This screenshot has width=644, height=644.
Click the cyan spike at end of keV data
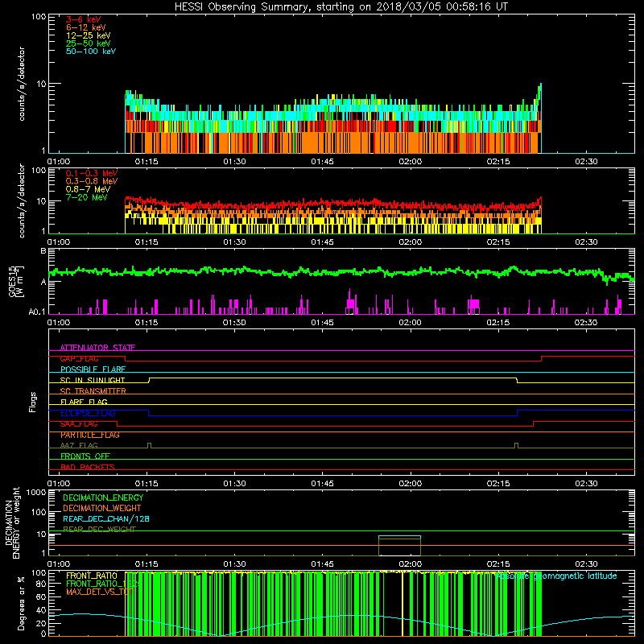point(540,118)
